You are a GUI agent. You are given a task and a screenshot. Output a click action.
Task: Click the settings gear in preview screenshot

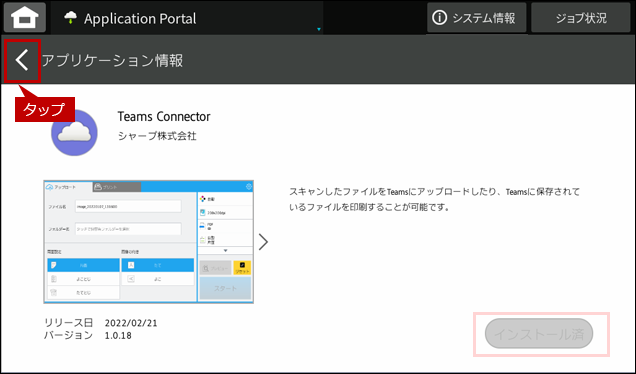tap(249, 187)
